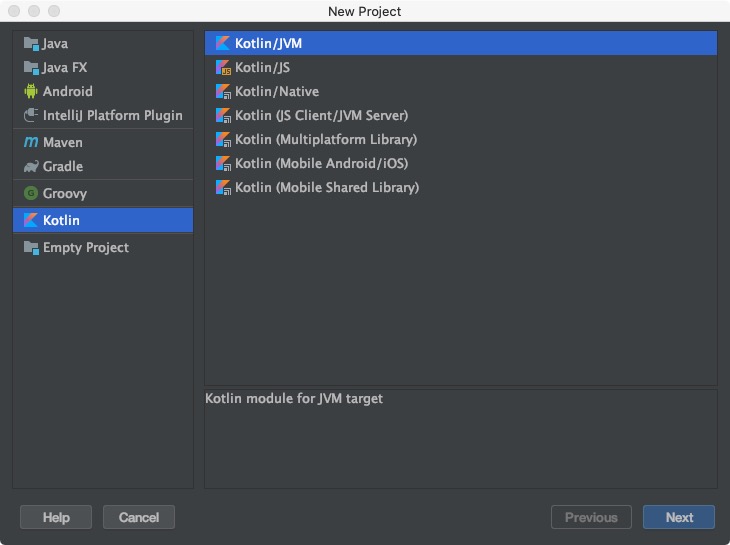Choose the Empty Project category

pos(85,248)
